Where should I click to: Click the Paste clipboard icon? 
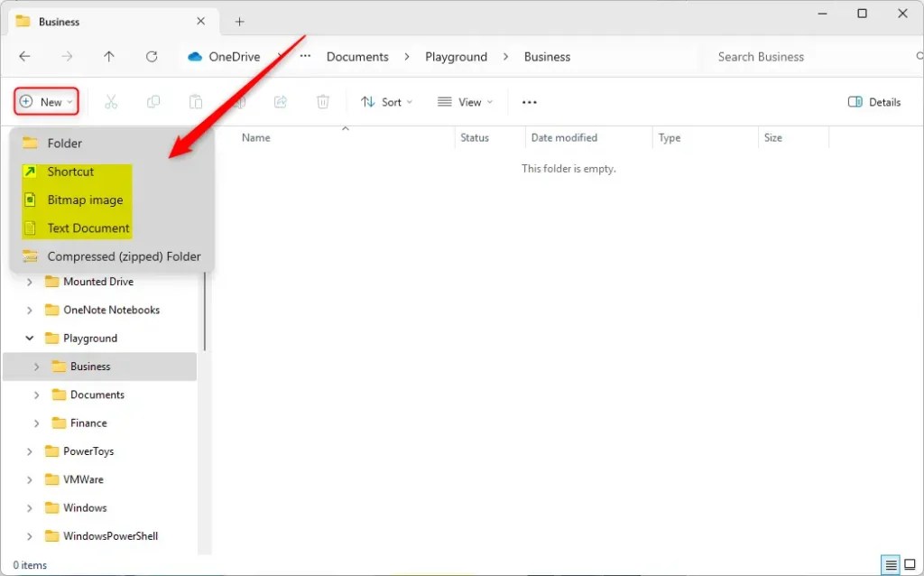click(196, 102)
